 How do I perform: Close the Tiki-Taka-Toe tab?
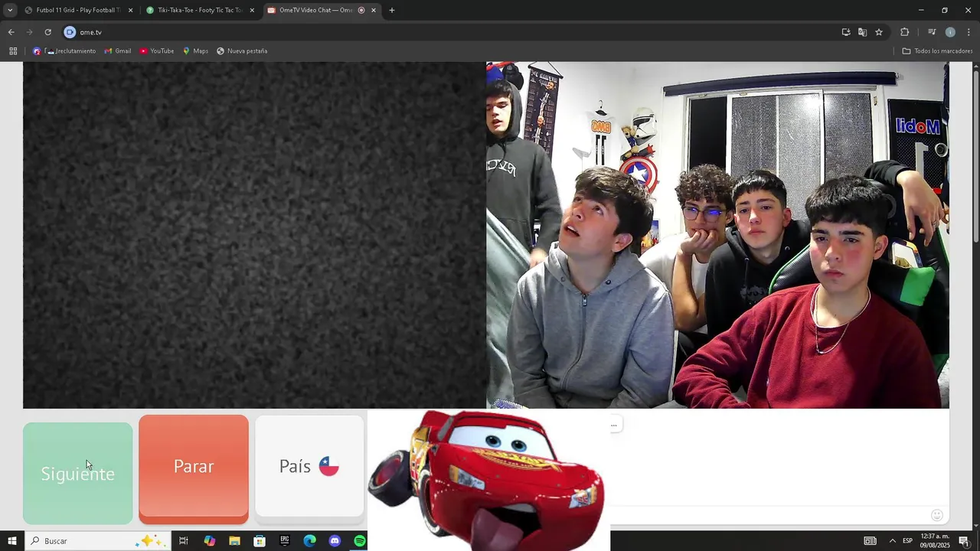click(252, 10)
